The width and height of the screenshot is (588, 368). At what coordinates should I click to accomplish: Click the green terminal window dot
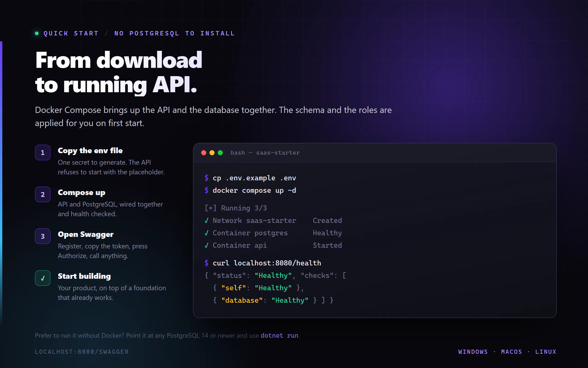click(x=220, y=152)
